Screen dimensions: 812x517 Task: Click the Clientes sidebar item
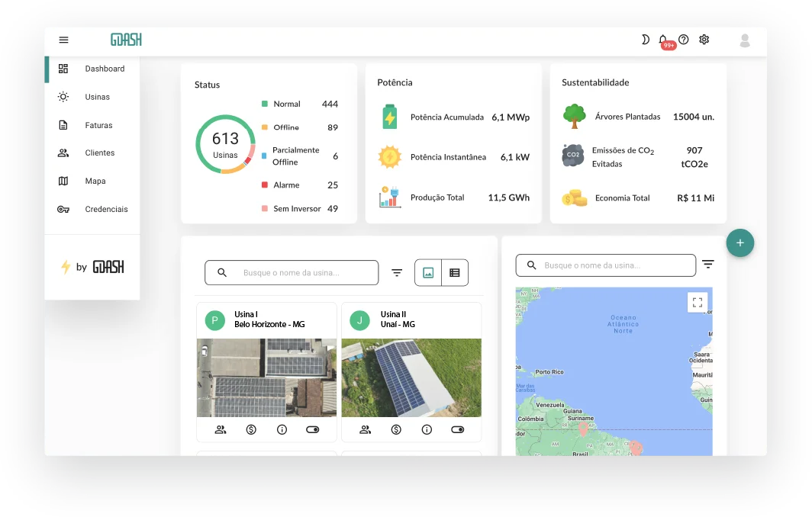coord(99,153)
